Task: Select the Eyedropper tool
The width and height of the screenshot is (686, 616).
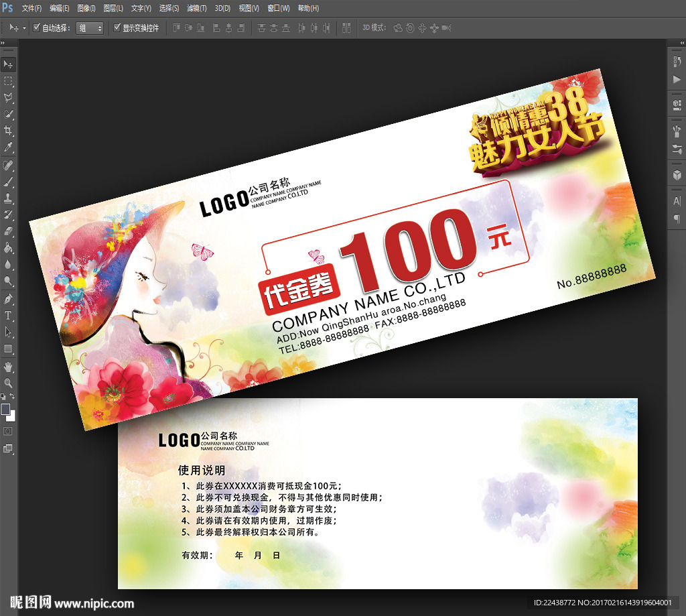Action: [x=8, y=147]
